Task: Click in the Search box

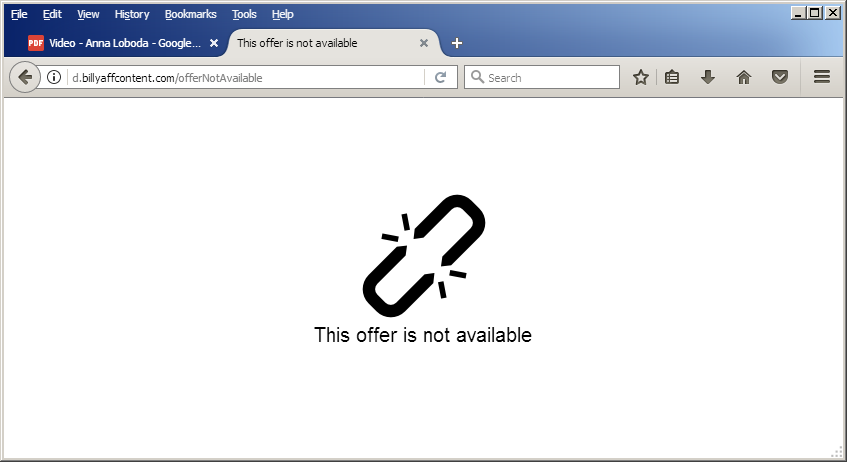Action: (x=542, y=77)
